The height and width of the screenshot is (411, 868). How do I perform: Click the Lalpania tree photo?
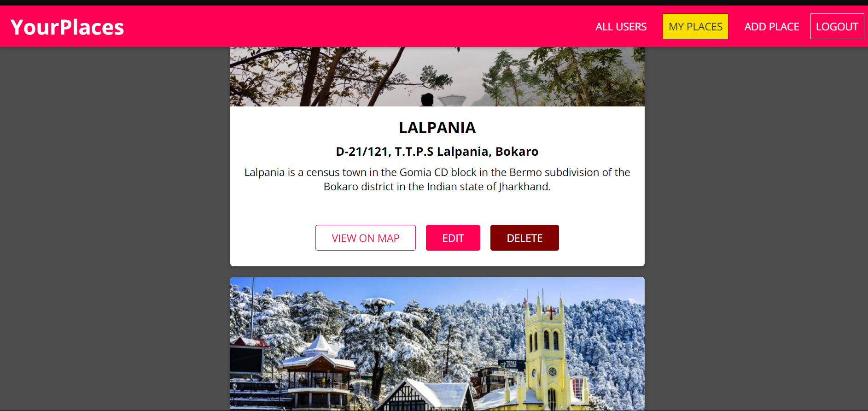coord(437,76)
